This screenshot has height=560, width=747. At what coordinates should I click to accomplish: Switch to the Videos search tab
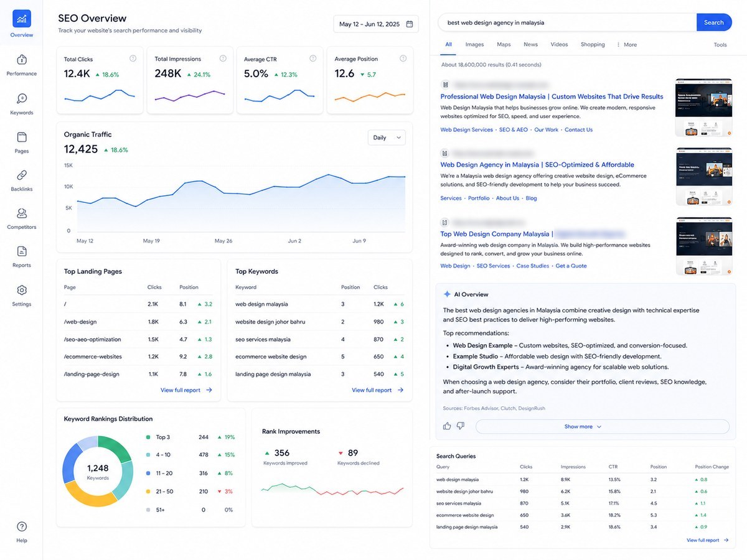(x=559, y=45)
